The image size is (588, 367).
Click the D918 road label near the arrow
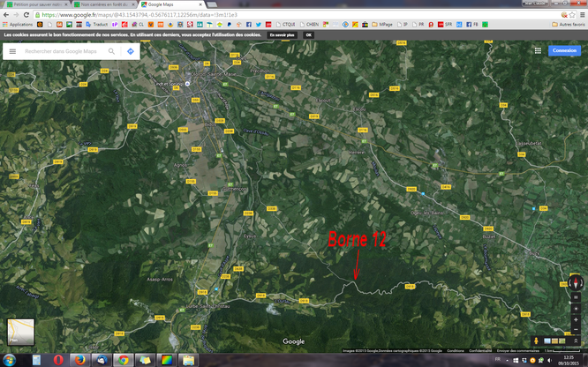(x=410, y=287)
